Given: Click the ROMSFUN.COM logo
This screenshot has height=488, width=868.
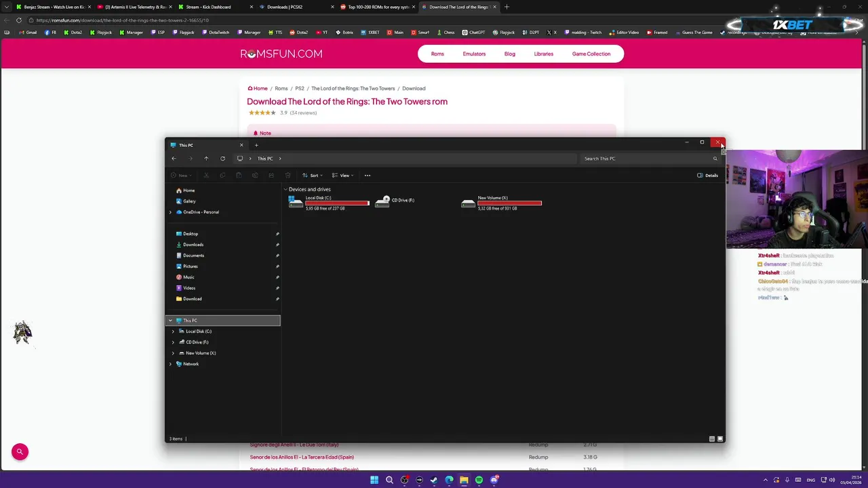Looking at the screenshot, I should click(281, 54).
